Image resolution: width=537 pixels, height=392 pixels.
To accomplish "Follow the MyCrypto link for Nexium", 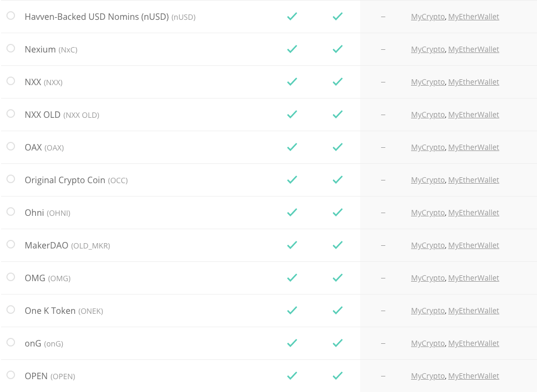I will pyautogui.click(x=428, y=49).
